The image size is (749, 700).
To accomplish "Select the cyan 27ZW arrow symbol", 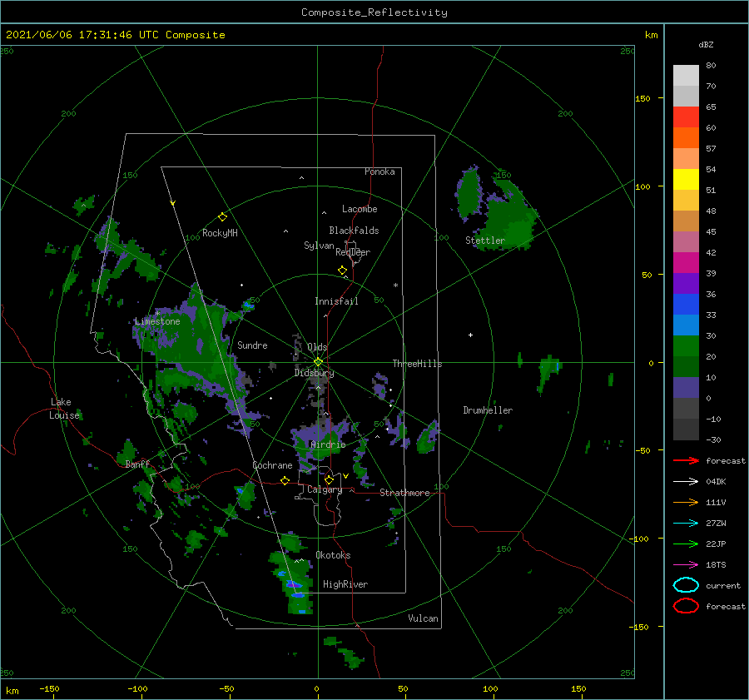I will [686, 524].
